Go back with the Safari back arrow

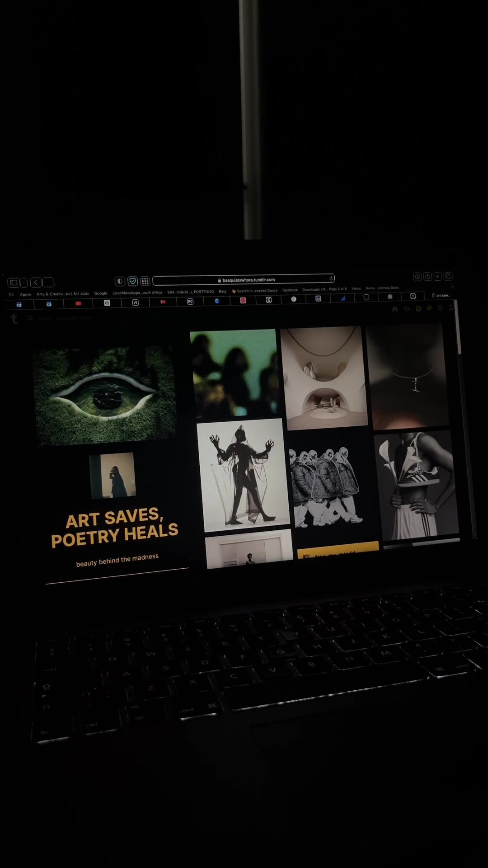coord(36,283)
